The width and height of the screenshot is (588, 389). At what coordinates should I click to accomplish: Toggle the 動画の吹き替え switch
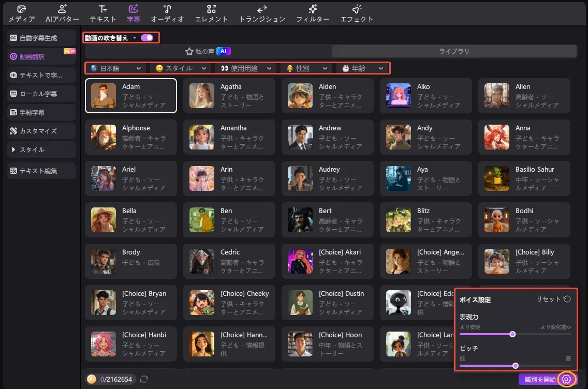point(147,38)
